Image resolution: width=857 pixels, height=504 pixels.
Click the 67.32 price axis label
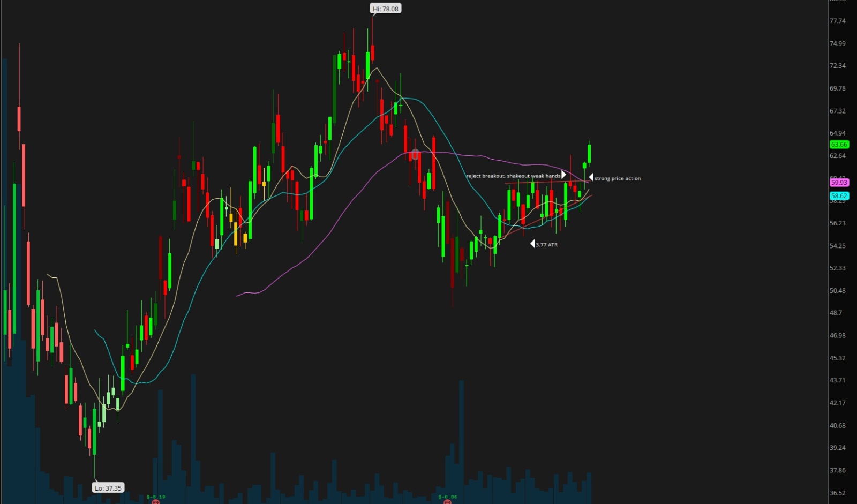[x=837, y=111]
